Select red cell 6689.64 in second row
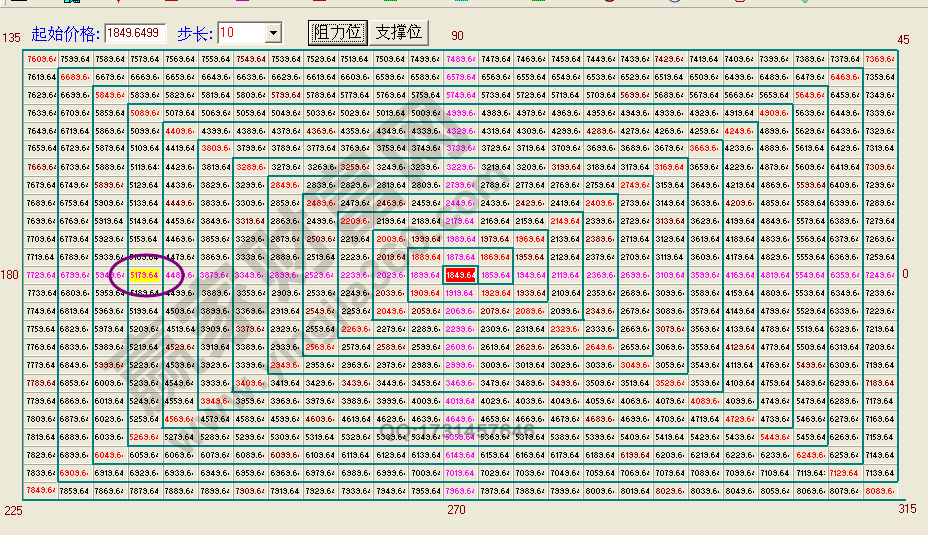Viewport: 928px width, 535px height. click(76, 77)
